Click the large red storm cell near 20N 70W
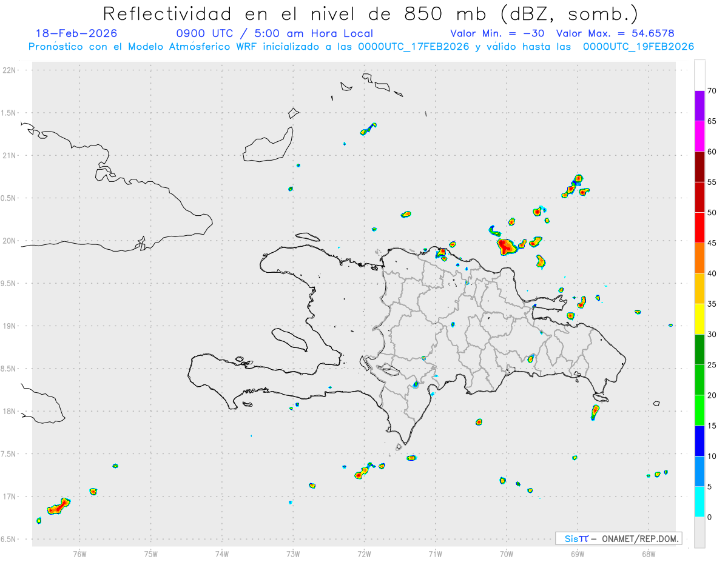728x562 pixels. (x=506, y=246)
